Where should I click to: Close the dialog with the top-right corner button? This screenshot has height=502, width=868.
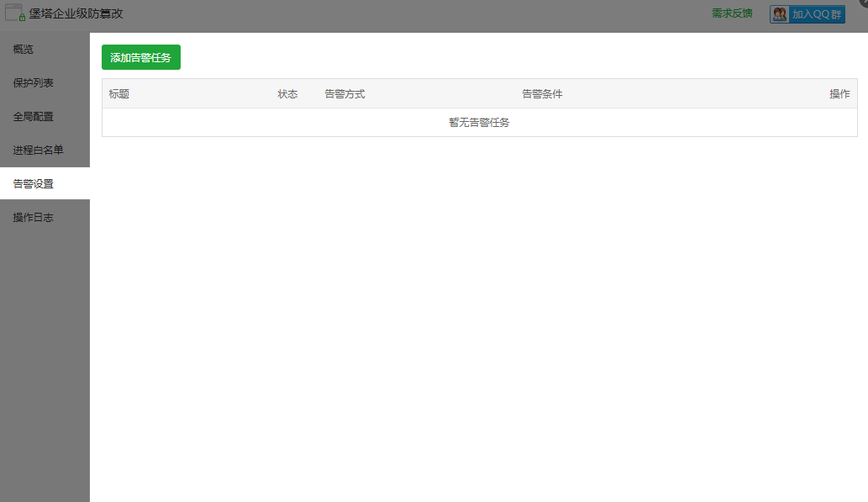click(864, 3)
